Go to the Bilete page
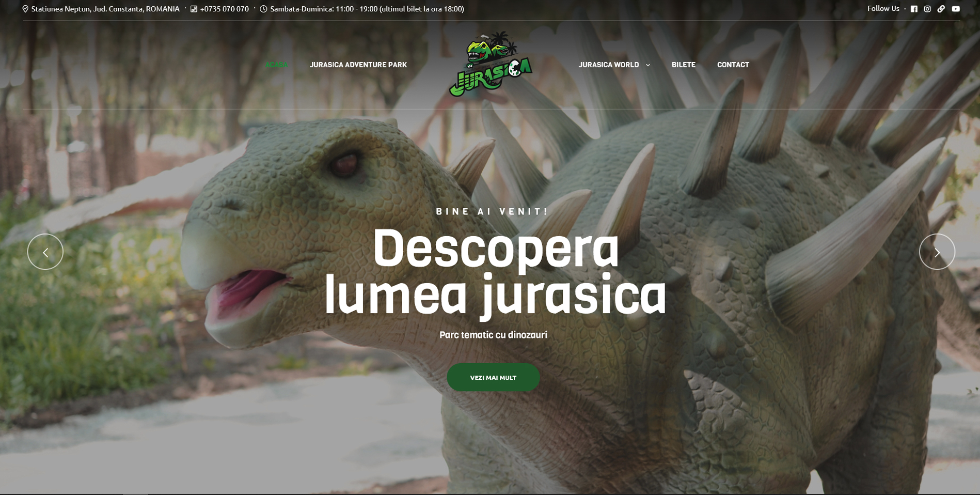 683,65
